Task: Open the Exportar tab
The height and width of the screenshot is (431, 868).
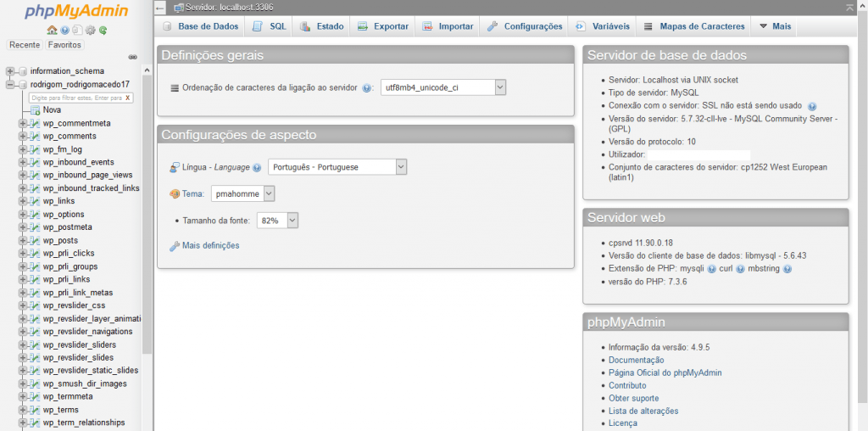Action: pyautogui.click(x=382, y=26)
